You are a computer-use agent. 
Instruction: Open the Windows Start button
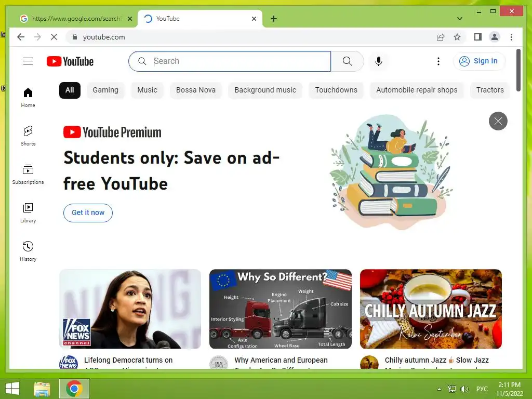point(12,389)
